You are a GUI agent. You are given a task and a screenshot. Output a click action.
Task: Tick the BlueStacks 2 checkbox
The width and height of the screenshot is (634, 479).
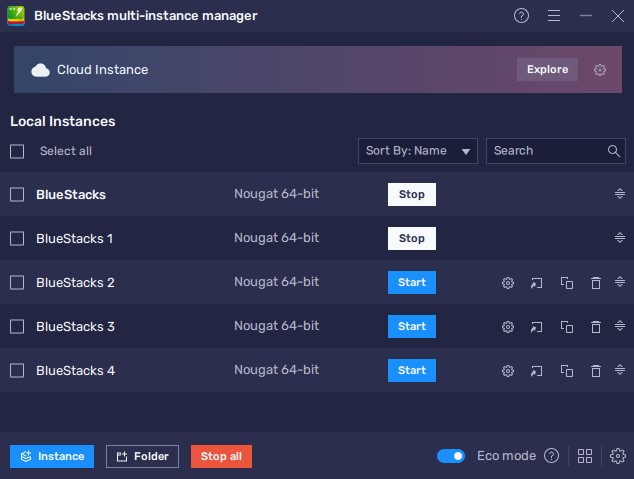(17, 283)
